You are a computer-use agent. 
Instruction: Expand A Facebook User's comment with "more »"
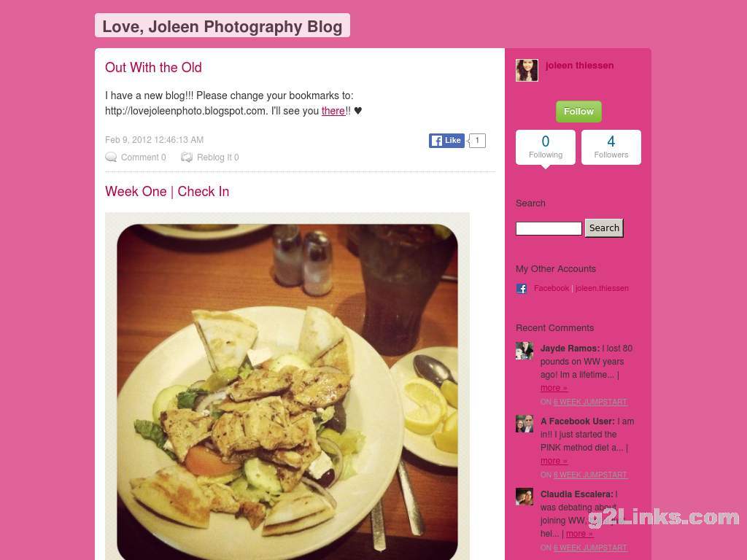554,461
